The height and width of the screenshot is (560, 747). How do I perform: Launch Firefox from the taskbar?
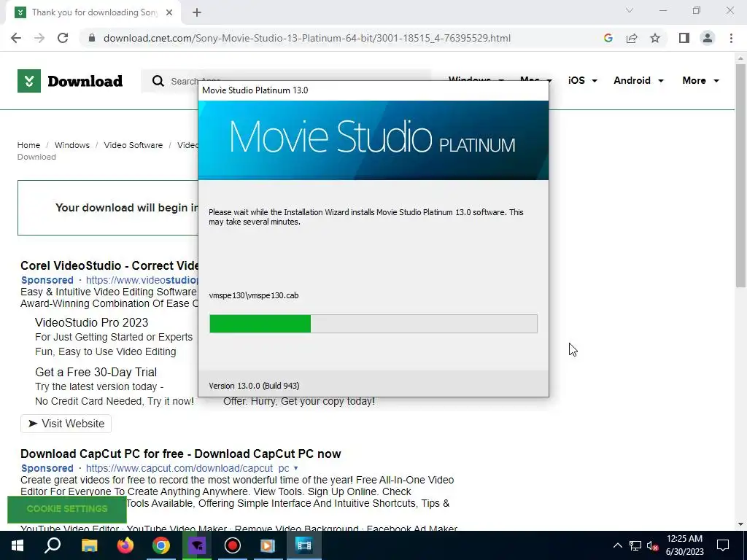(125, 545)
